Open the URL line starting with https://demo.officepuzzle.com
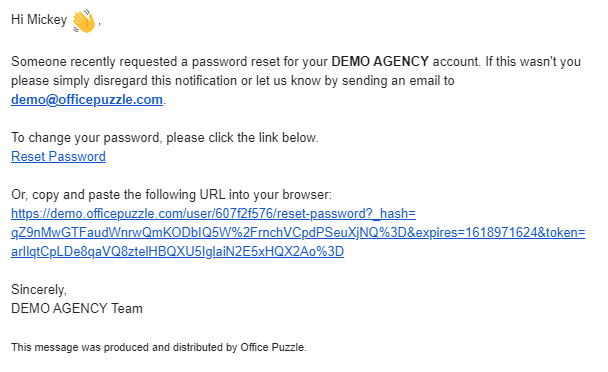 click(x=213, y=213)
